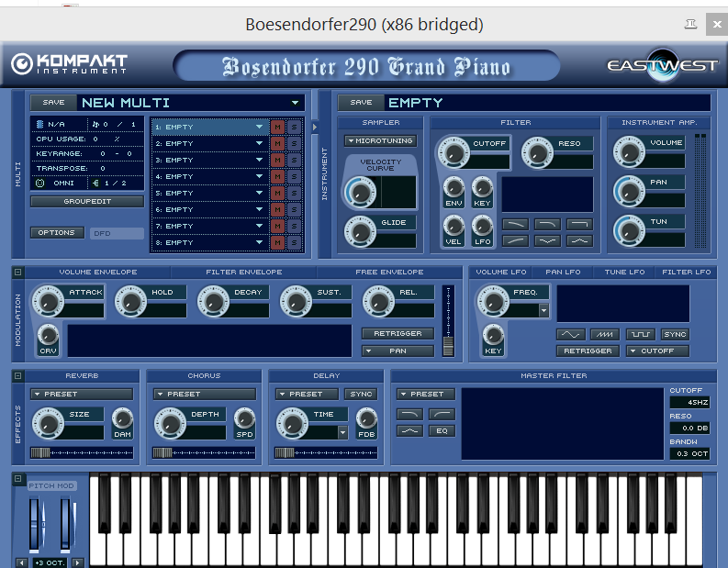
Task: Click the master filter CUTOFF value field
Action: [689, 402]
